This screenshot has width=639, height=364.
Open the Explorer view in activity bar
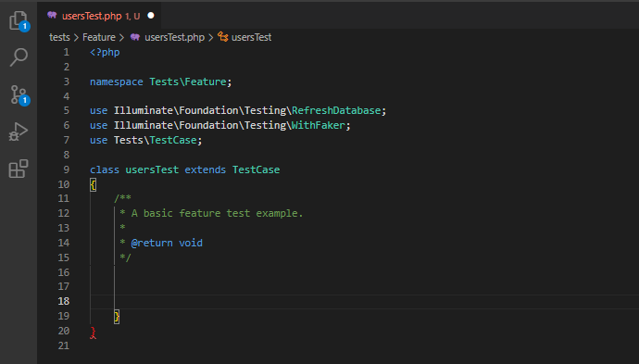point(19,20)
